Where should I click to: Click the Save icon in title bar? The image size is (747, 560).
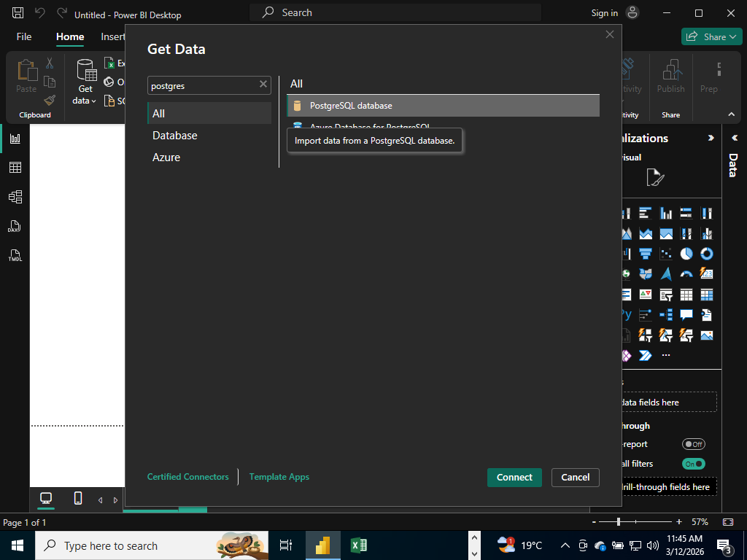[x=18, y=13]
